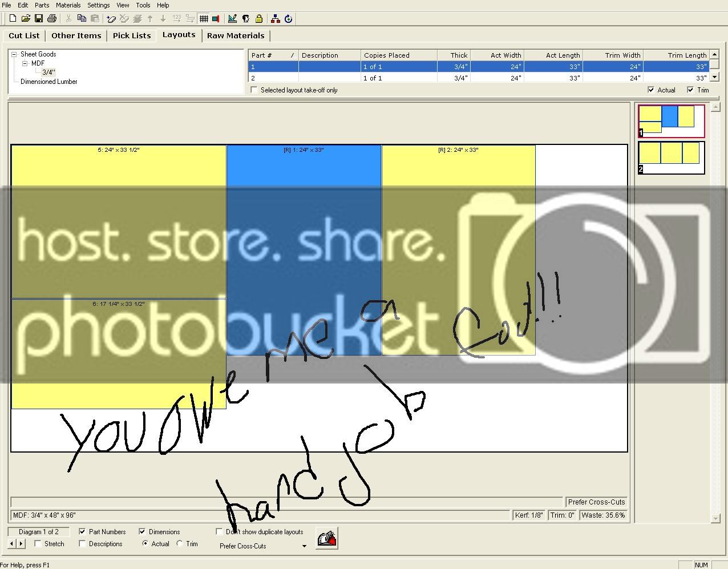Check Don't show duplicate layouts
Screen dimensions: 728x569
(x=219, y=531)
